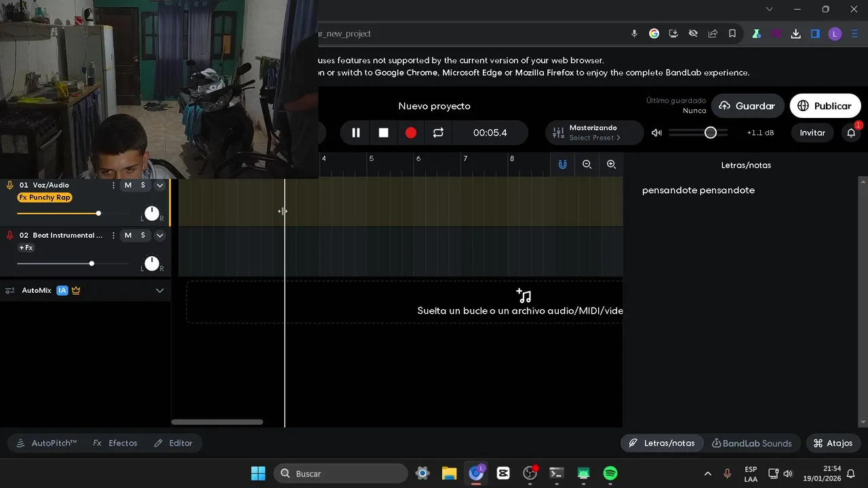Open browser downloads icon
Viewport: 868px width, 488px height.
pyautogui.click(x=795, y=33)
